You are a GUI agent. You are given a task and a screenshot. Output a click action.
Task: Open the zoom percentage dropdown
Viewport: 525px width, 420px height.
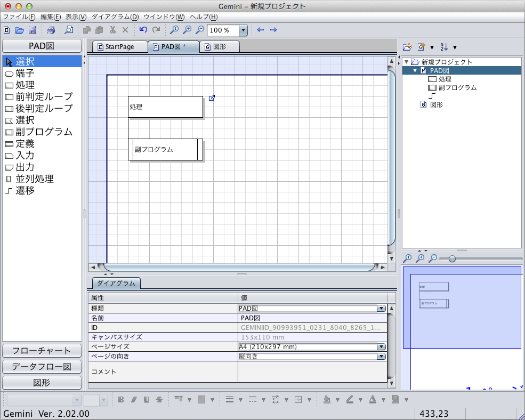tap(244, 30)
